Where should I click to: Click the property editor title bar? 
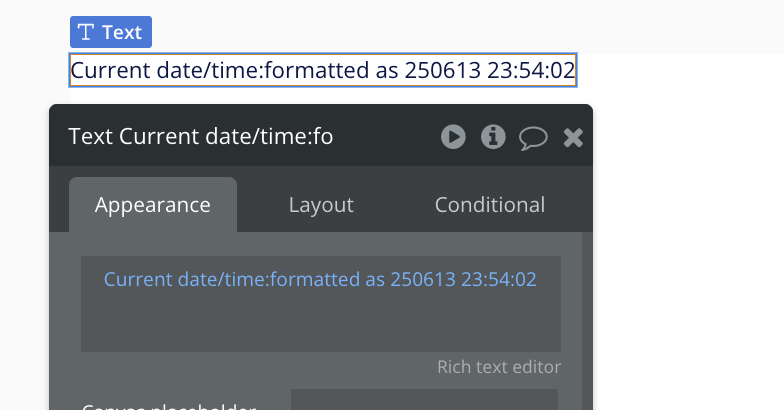[250, 137]
